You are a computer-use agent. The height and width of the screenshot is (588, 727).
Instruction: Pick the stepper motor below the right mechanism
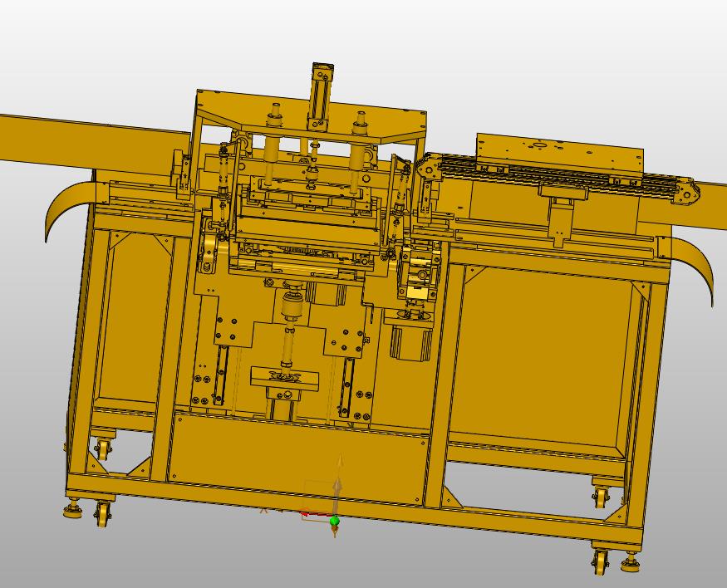410,342
